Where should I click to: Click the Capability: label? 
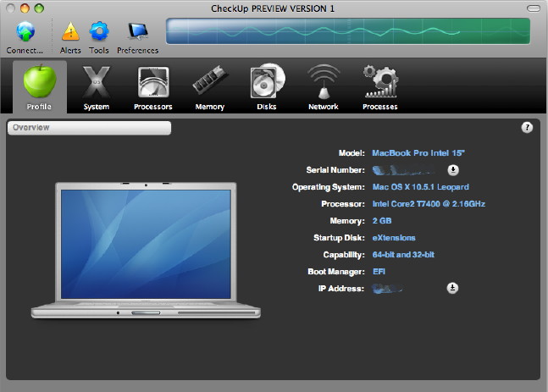tap(344, 255)
